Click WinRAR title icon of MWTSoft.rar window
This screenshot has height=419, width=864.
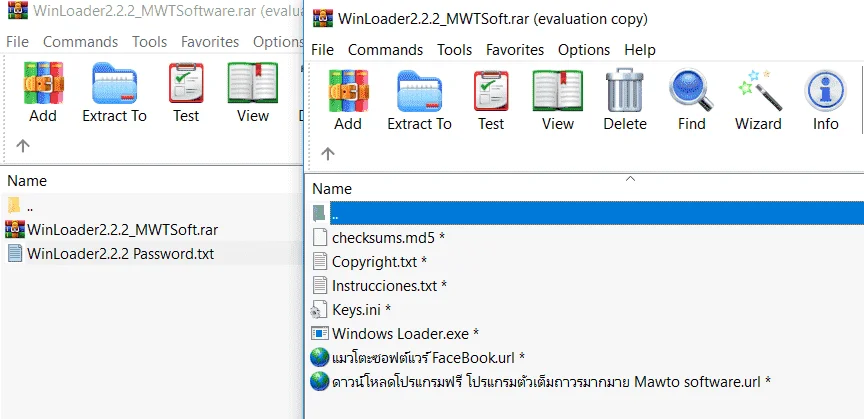(x=323, y=18)
